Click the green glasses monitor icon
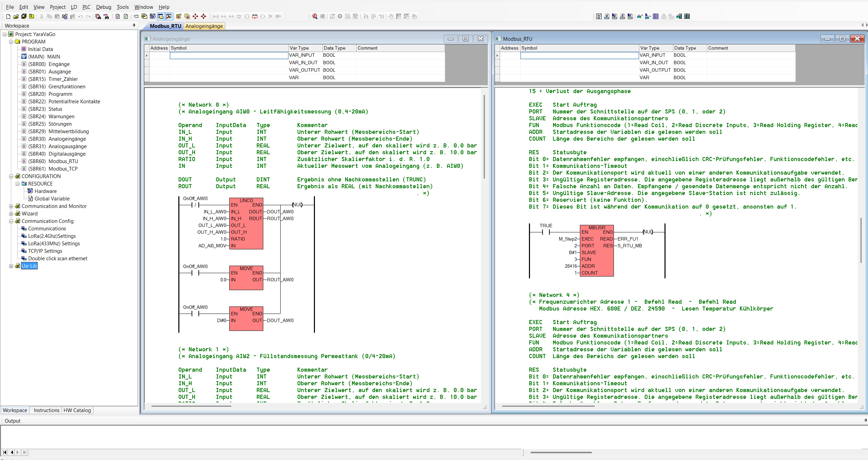868x460 pixels. (640, 16)
